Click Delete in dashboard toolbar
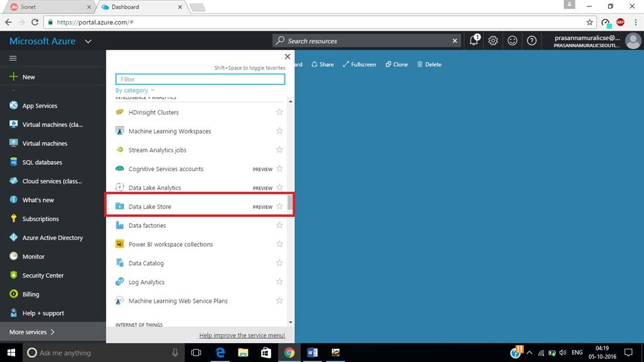The height and width of the screenshot is (362, 644). tap(430, 65)
